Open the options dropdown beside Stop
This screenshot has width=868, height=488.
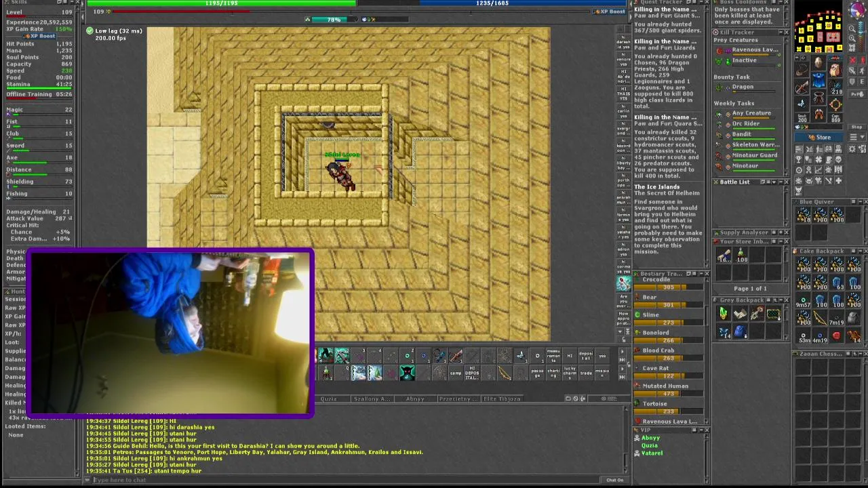(x=856, y=137)
